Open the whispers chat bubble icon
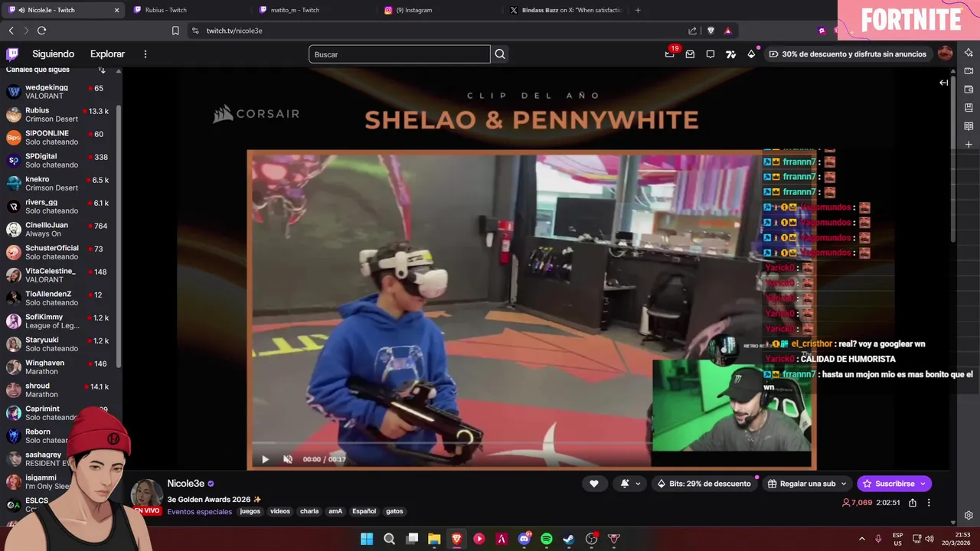980x551 pixels. coord(710,54)
